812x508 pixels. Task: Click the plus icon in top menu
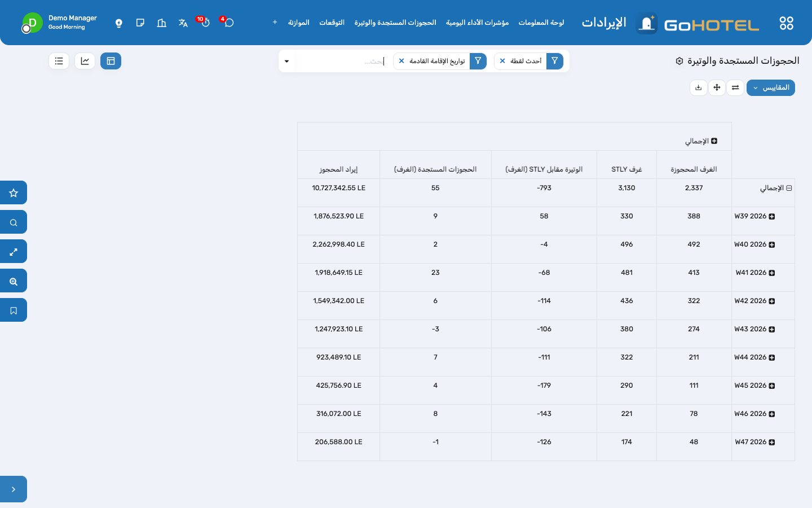pyautogui.click(x=275, y=23)
